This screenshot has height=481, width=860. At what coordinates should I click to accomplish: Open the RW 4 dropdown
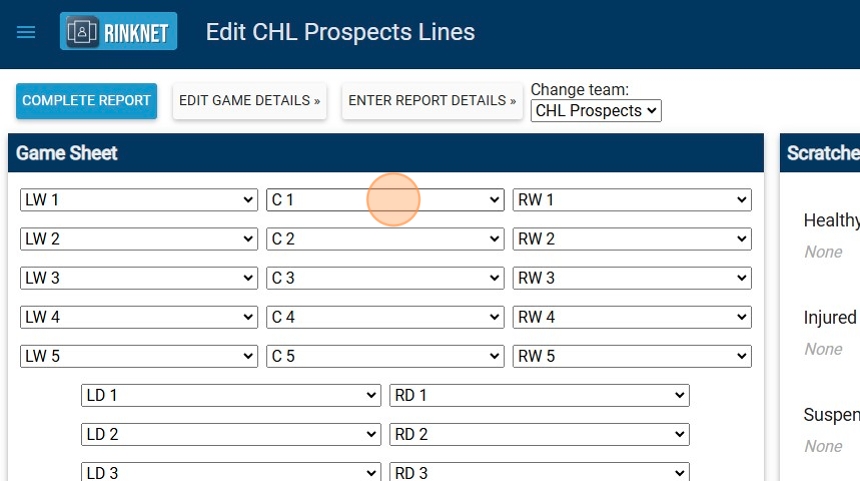(x=631, y=317)
